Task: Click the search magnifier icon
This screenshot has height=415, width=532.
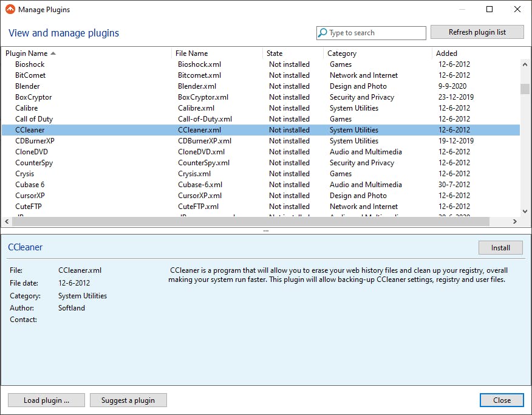Action: [x=322, y=33]
